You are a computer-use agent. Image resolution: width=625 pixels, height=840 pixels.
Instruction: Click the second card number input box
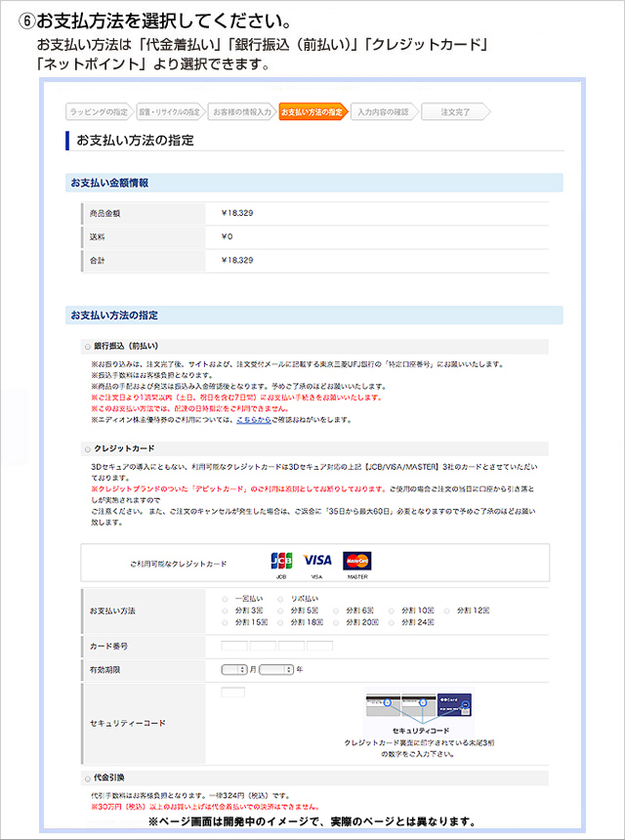[263, 646]
